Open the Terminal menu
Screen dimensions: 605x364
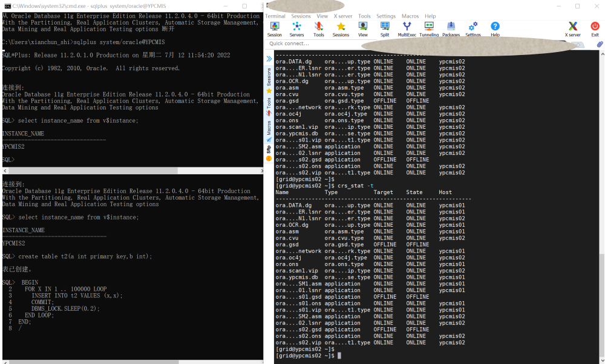pyautogui.click(x=275, y=16)
